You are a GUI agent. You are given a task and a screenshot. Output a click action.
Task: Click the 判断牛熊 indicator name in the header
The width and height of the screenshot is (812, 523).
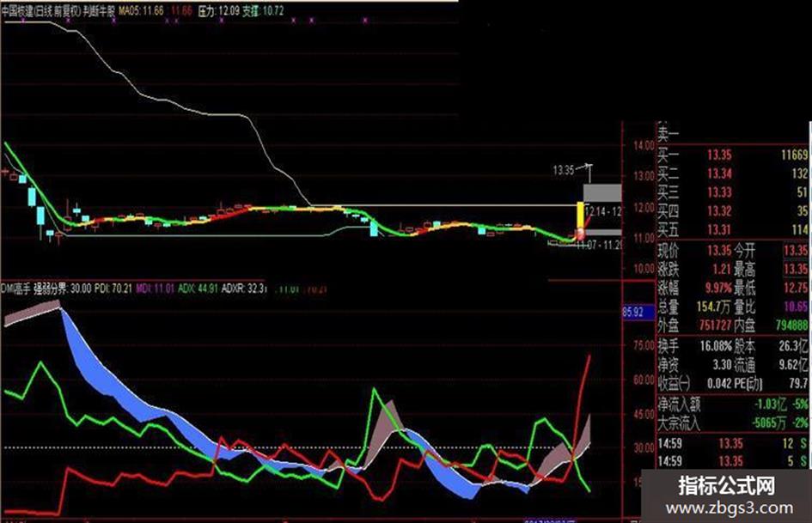pos(99,11)
